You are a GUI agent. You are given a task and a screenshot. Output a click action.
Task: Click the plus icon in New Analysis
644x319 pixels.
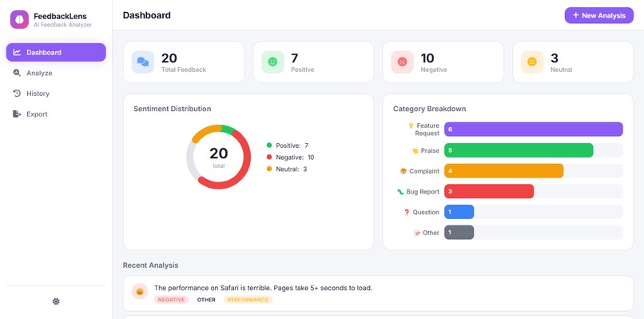[576, 15]
